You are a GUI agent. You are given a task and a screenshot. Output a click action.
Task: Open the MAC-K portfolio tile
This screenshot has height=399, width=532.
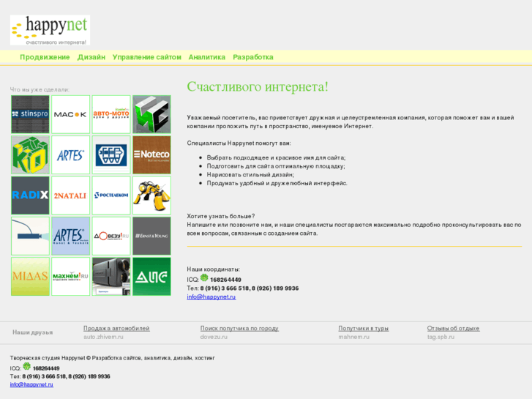70,114
